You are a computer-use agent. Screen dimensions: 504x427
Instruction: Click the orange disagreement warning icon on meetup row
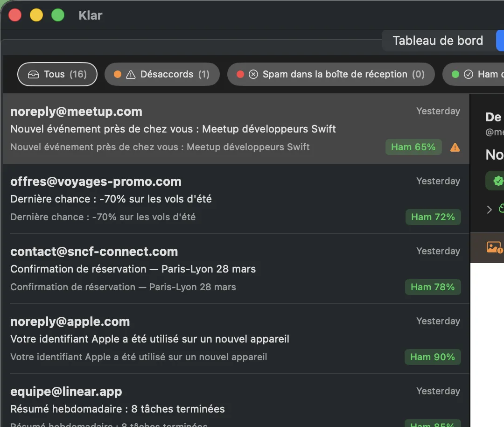[455, 147]
